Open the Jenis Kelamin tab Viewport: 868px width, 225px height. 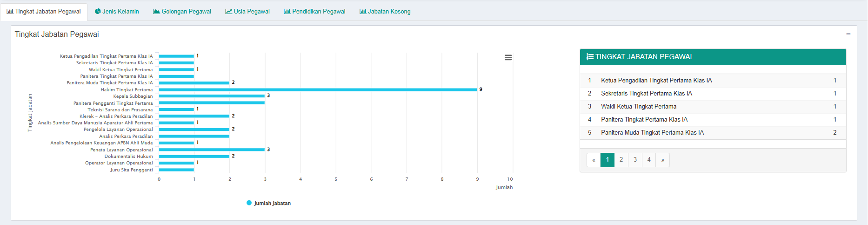point(117,12)
